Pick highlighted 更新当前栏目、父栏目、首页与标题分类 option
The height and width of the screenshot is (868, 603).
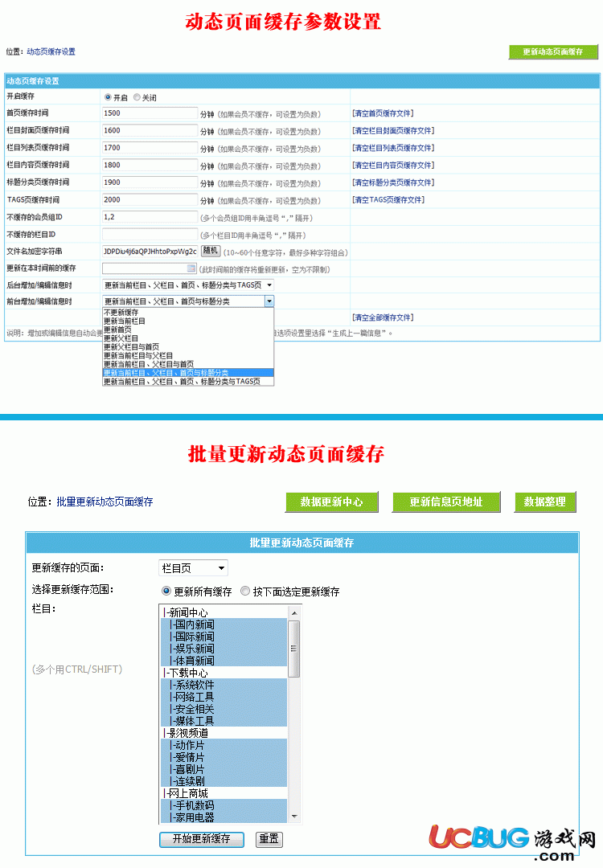click(188, 373)
